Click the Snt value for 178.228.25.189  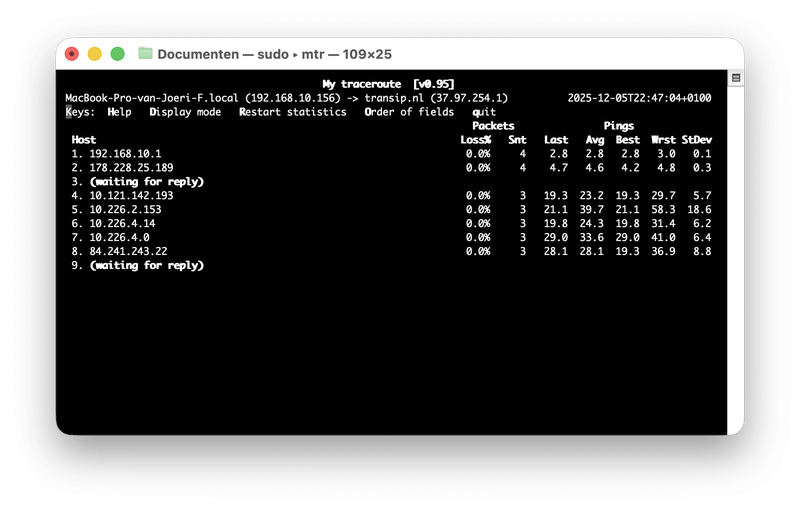523,168
